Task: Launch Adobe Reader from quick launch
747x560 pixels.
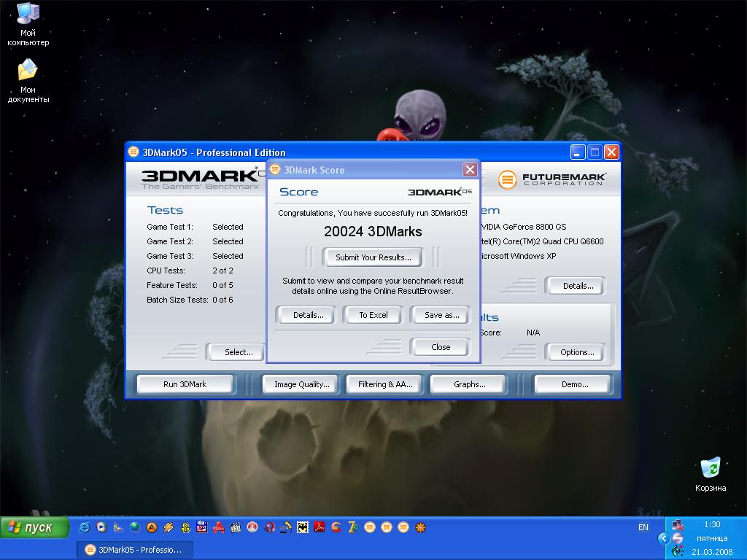Action: pyautogui.click(x=320, y=527)
